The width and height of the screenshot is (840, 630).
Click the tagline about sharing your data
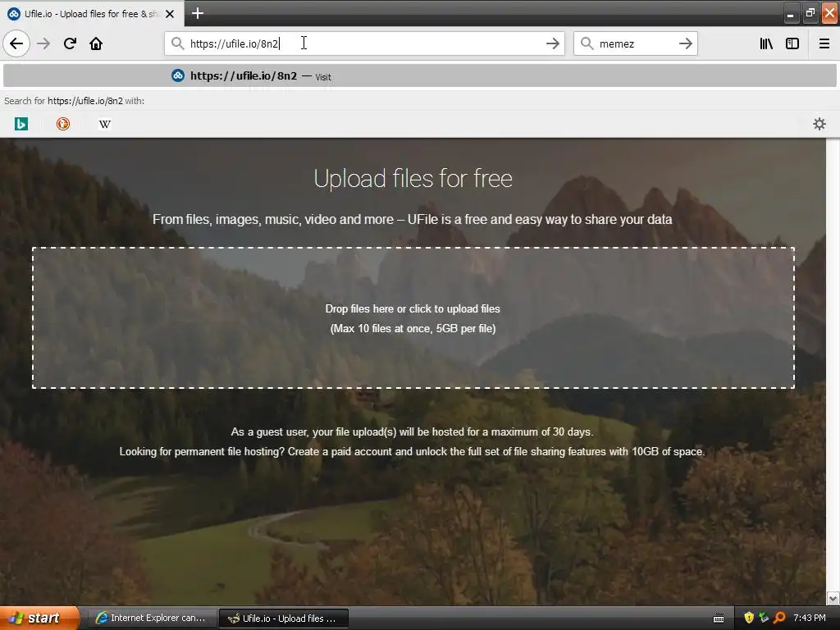(412, 220)
